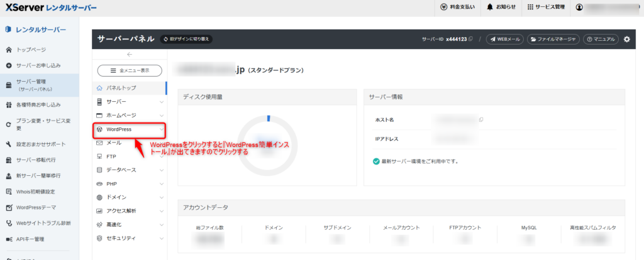Expand the WordPress menu
The width and height of the screenshot is (644, 260).
pyautogui.click(x=130, y=129)
